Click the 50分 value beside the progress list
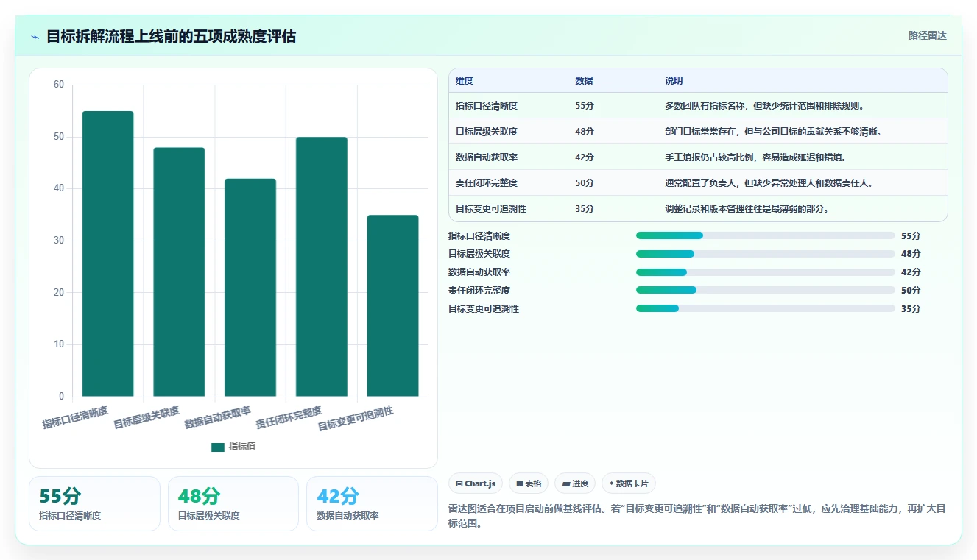977x560 pixels. (x=911, y=291)
